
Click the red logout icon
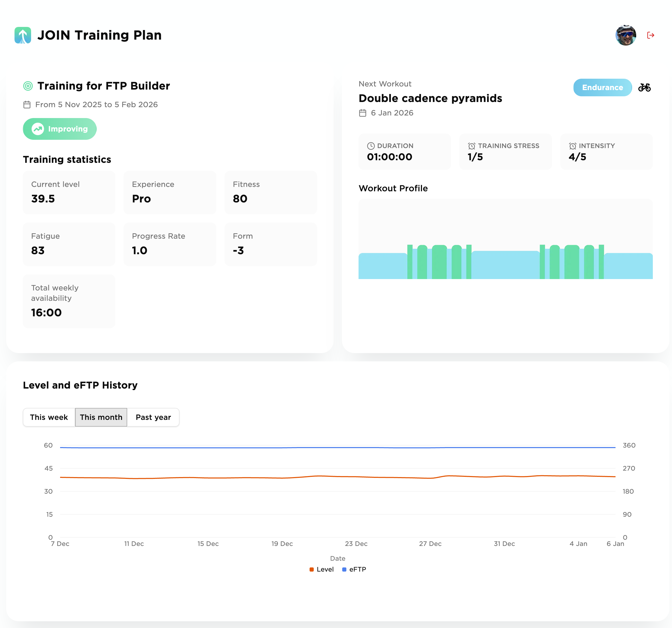[x=650, y=35]
